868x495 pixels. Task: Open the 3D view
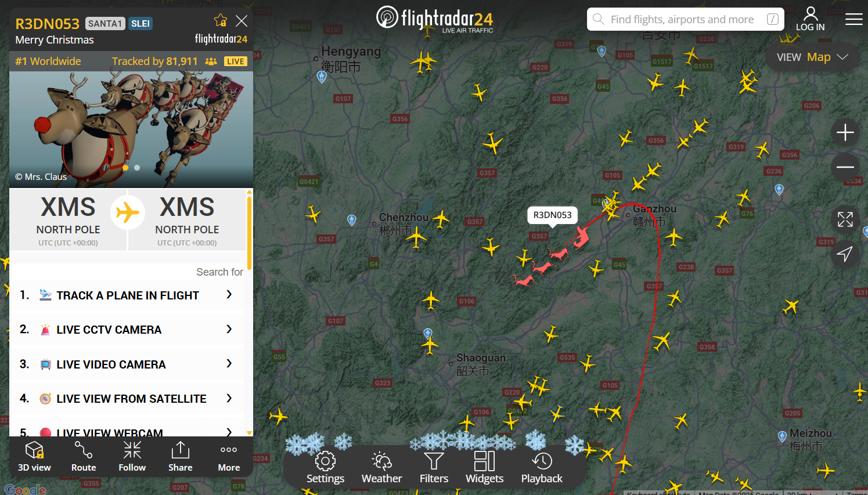[x=34, y=457]
